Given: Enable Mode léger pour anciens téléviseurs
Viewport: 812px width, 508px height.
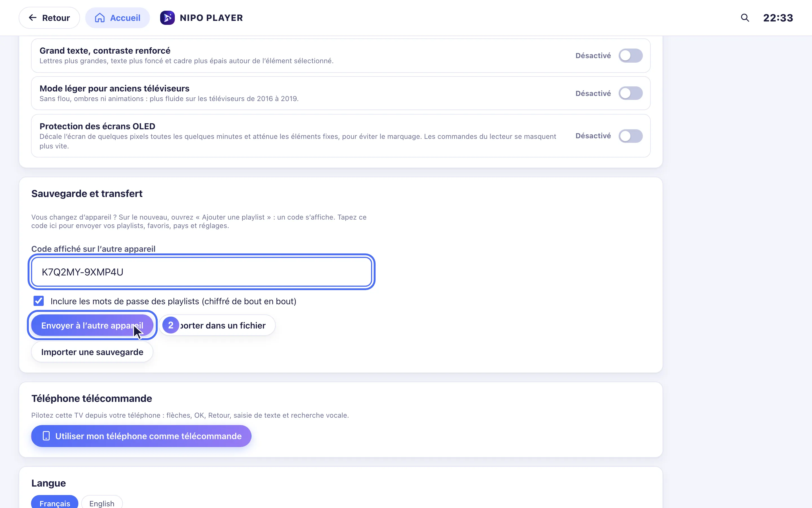Looking at the screenshot, I should click(630, 93).
